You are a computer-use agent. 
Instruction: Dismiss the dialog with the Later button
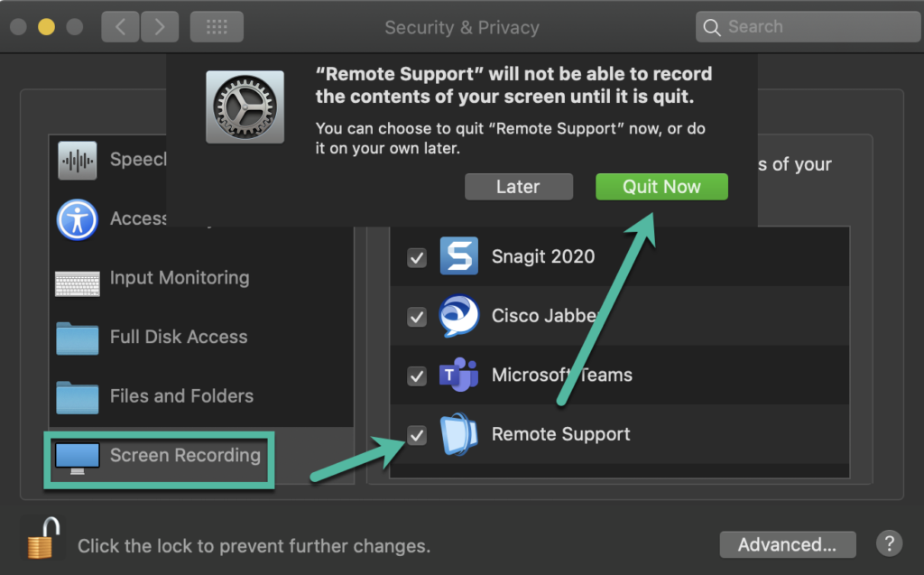coord(519,186)
